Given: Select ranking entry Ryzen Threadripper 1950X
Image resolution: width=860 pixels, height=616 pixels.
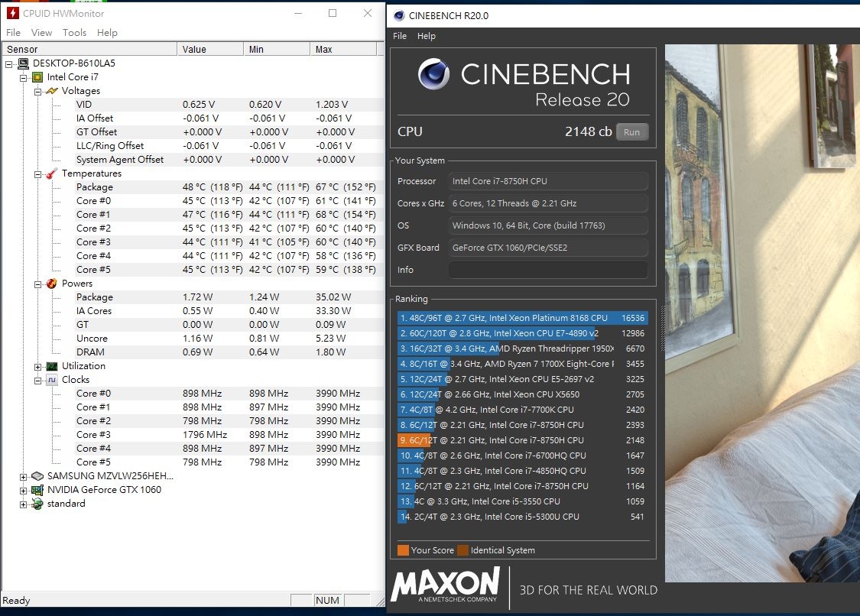Looking at the screenshot, I should point(523,349).
